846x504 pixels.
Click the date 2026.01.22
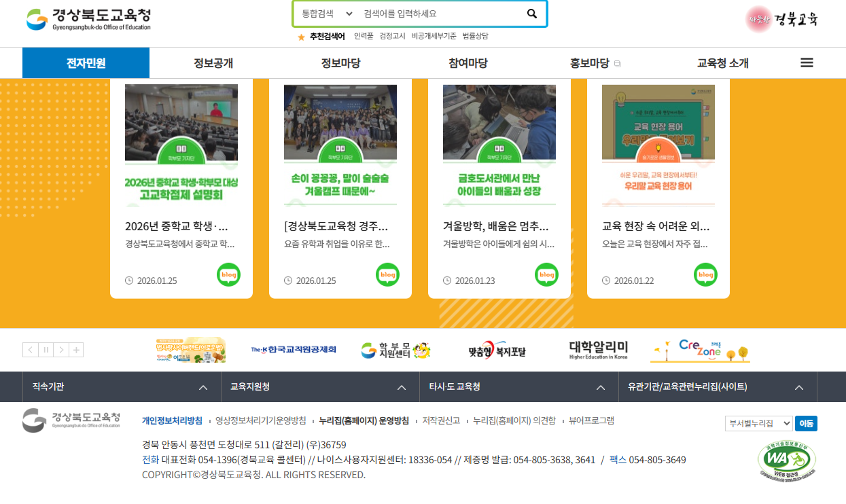(634, 281)
